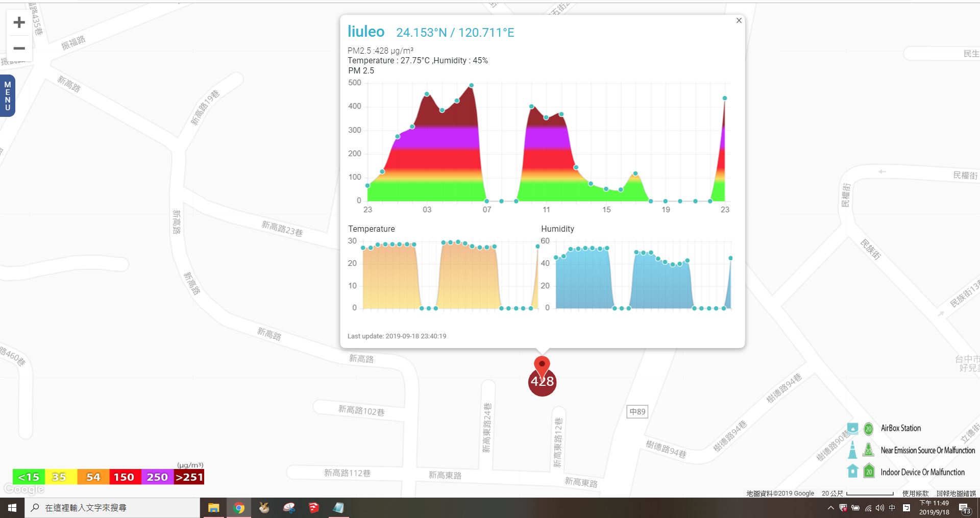
Task: Open the notification action center
Action: tap(965, 508)
